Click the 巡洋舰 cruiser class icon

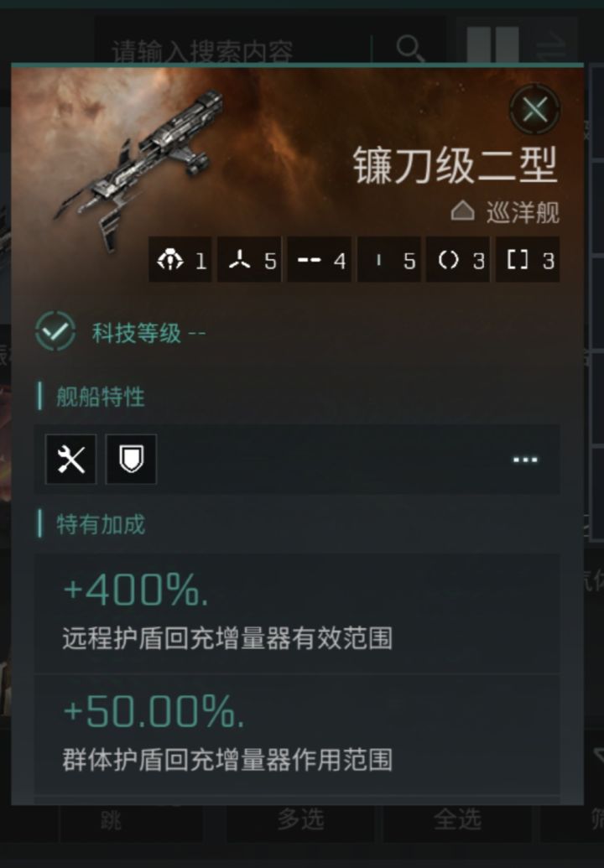462,211
